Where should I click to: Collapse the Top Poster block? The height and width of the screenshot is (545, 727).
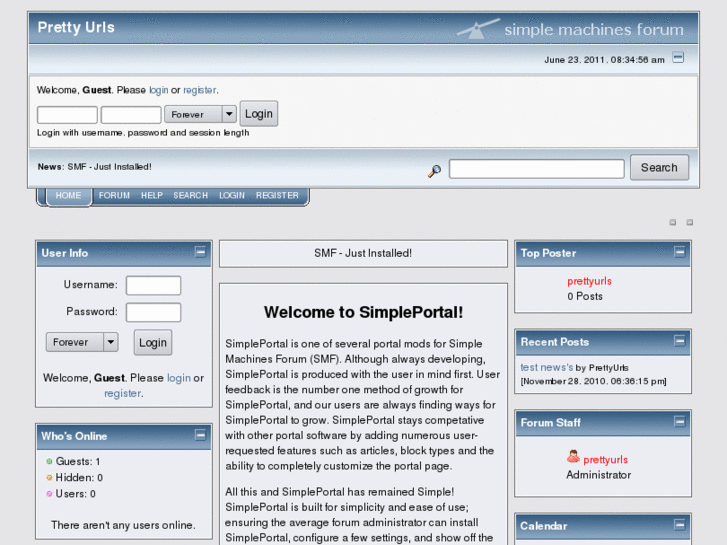pos(679,252)
